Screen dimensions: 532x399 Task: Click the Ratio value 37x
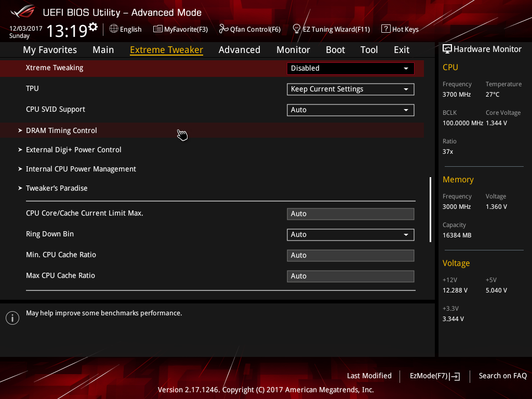(448, 152)
